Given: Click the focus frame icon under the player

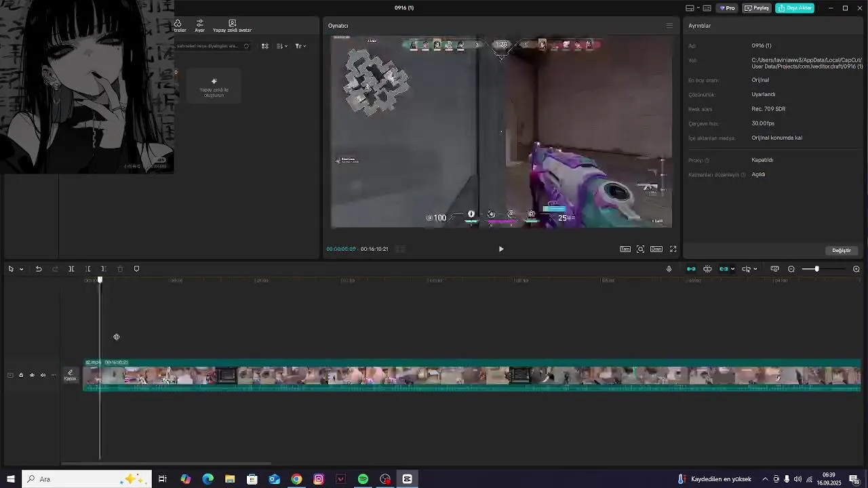Looking at the screenshot, I should coord(640,249).
